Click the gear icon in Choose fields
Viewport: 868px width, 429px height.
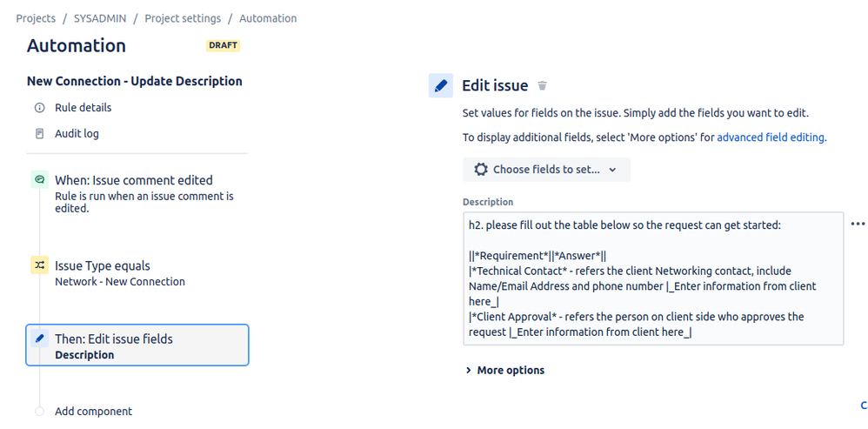pos(481,170)
